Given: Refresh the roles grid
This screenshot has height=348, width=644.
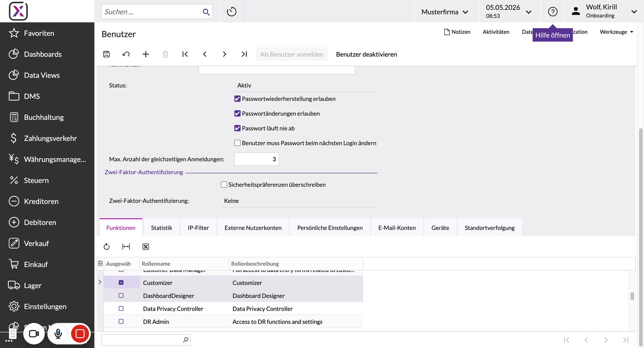Looking at the screenshot, I should click(x=107, y=246).
